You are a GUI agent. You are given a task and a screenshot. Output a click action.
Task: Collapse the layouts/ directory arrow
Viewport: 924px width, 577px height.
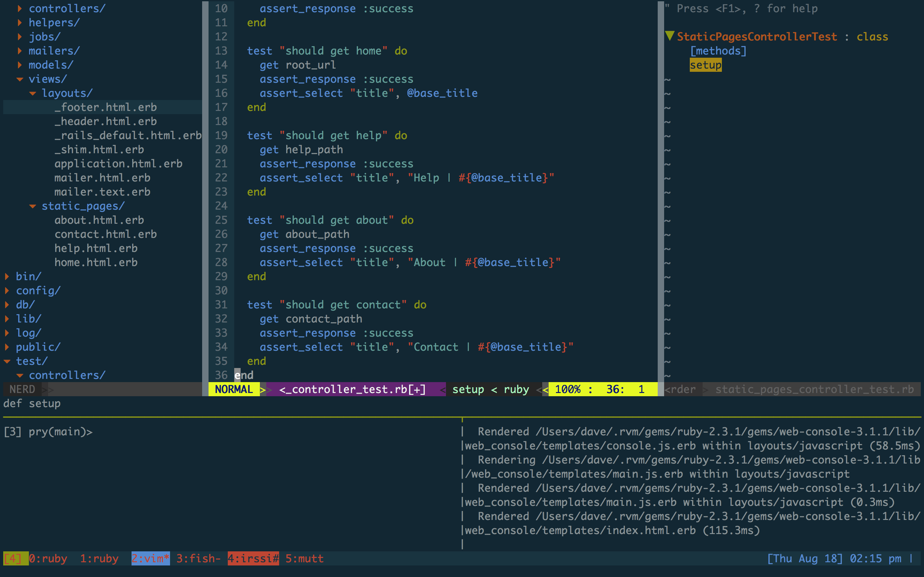pos(33,94)
